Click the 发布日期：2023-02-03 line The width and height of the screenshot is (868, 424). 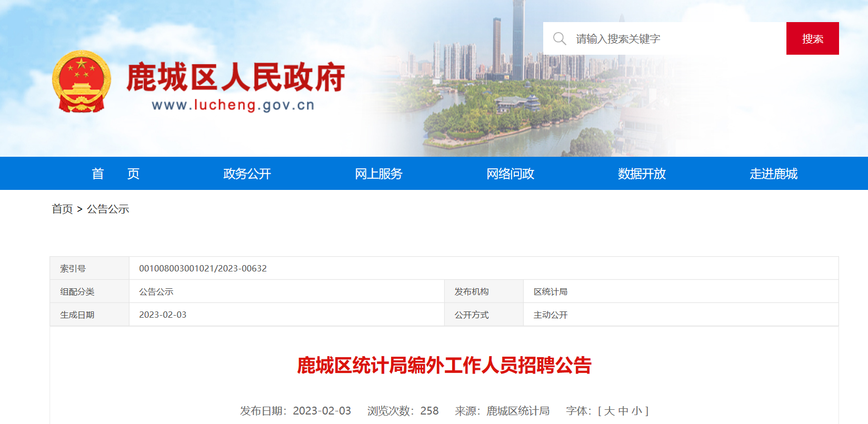pyautogui.click(x=296, y=411)
